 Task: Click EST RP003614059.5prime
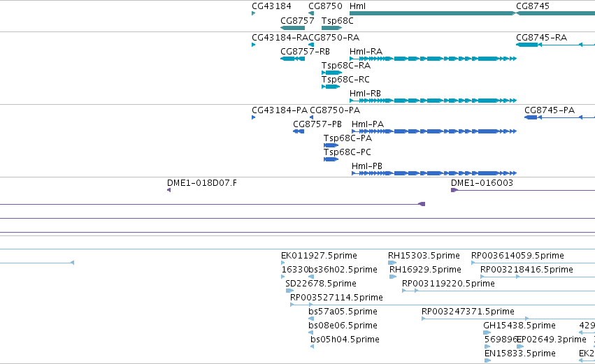point(517,256)
